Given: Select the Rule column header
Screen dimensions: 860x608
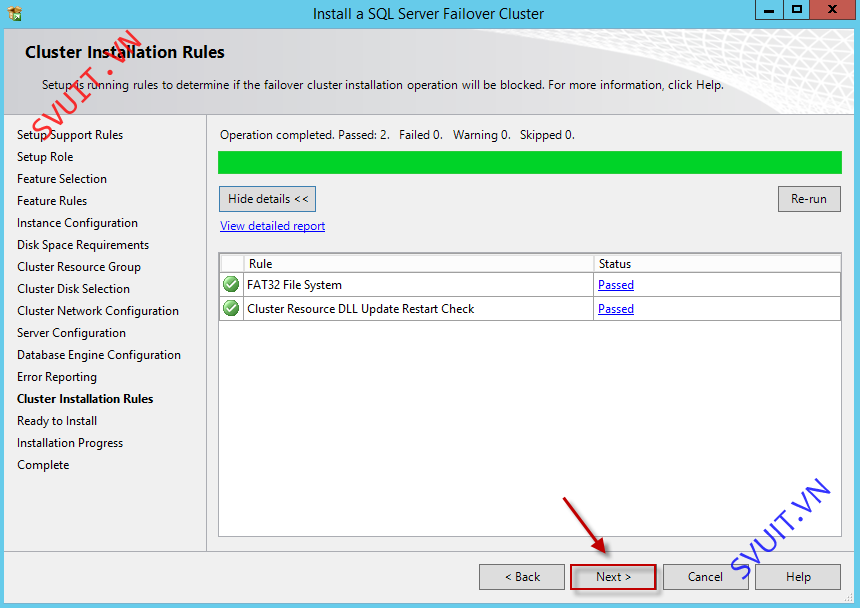Looking at the screenshot, I should click(x=418, y=264).
